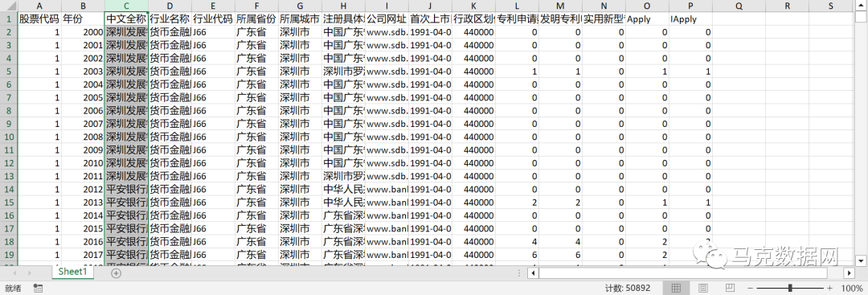Select column Q header
Viewport: 868px width, 295px height.
coord(739,6)
